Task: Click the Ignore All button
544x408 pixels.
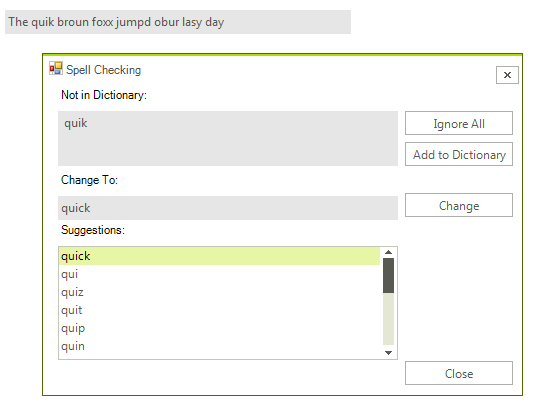Action: 459,123
